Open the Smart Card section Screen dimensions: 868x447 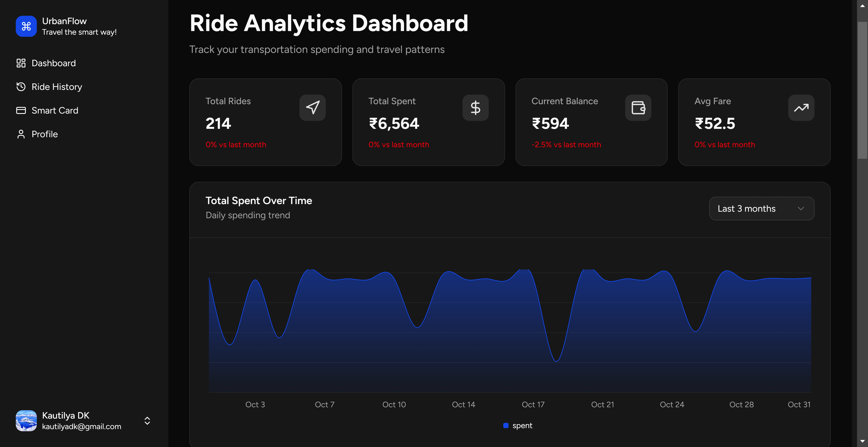click(55, 110)
